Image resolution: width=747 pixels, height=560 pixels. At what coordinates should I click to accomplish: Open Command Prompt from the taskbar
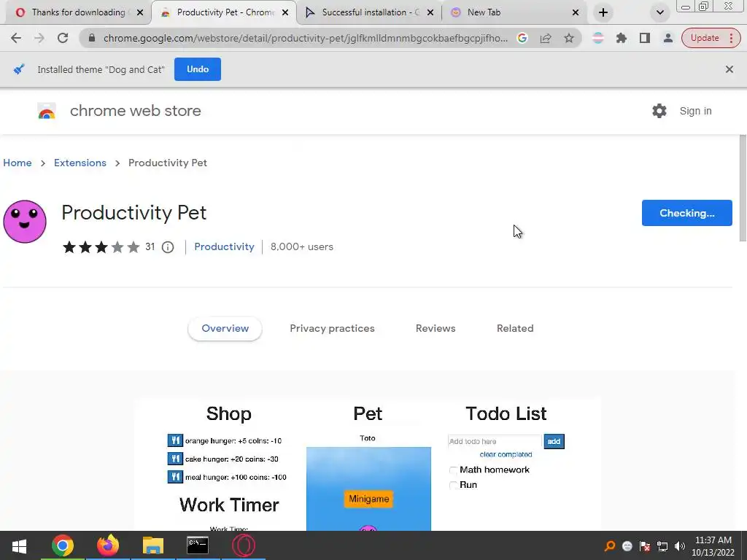pos(198,545)
